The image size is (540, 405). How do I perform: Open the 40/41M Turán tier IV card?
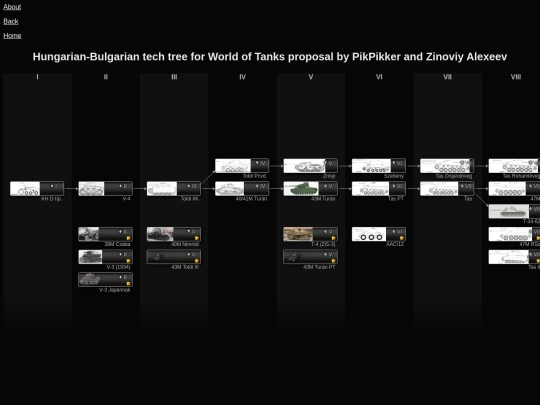pyautogui.click(x=242, y=189)
